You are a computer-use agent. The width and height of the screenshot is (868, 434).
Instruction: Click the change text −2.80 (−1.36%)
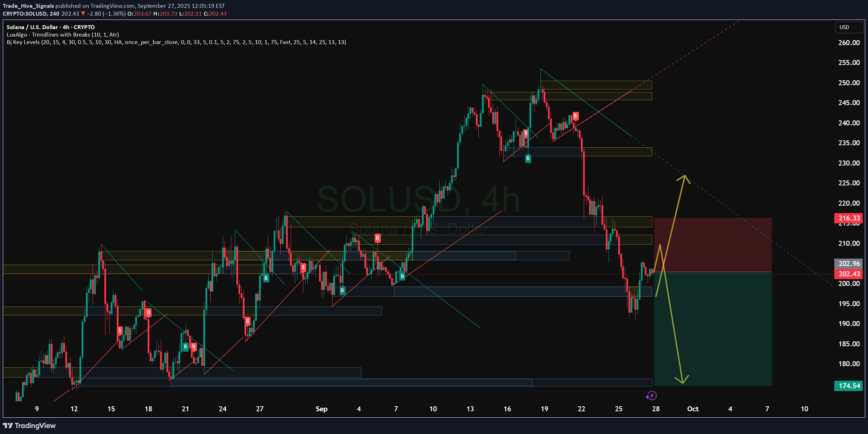(106, 13)
